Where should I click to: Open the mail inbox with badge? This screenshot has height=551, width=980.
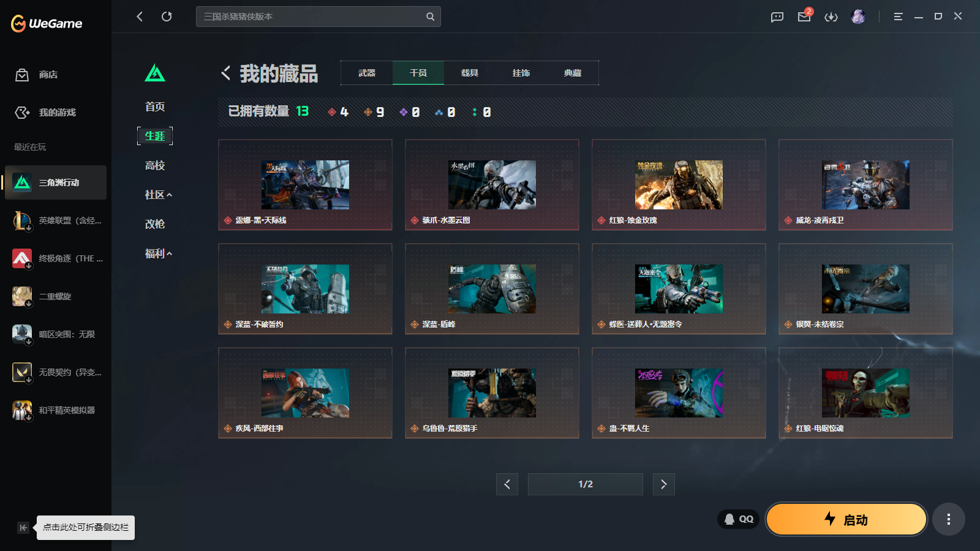click(805, 16)
